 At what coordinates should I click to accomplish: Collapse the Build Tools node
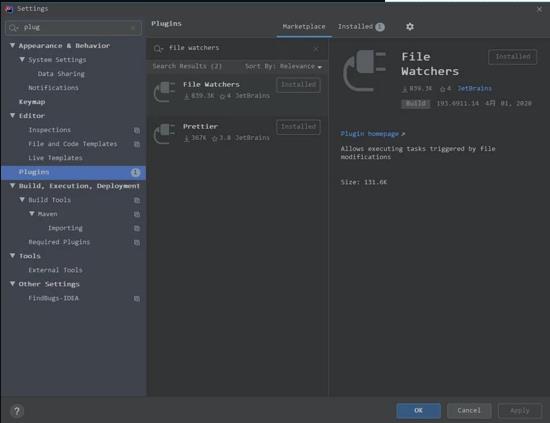(22, 200)
